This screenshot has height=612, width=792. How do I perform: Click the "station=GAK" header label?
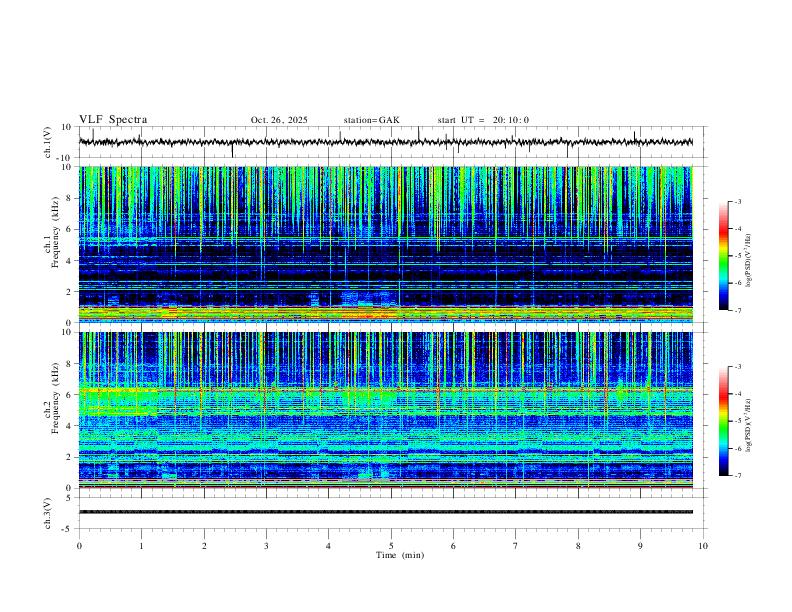click(371, 120)
